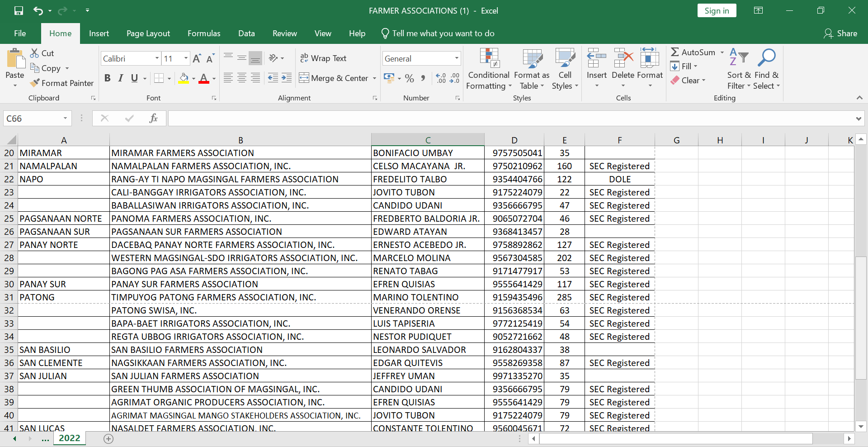Open the font name Calibri dropdown
Image resolution: width=868 pixels, height=447 pixels.
tap(157, 58)
